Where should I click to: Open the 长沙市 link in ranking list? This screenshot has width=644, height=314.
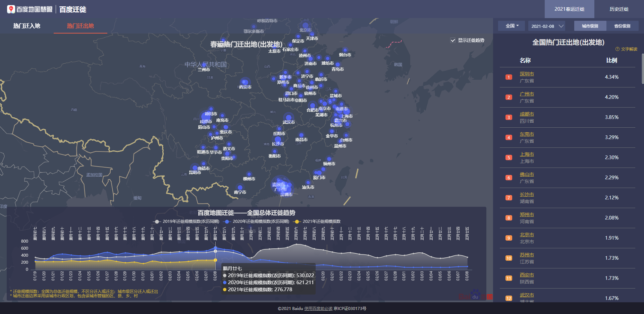coord(527,194)
